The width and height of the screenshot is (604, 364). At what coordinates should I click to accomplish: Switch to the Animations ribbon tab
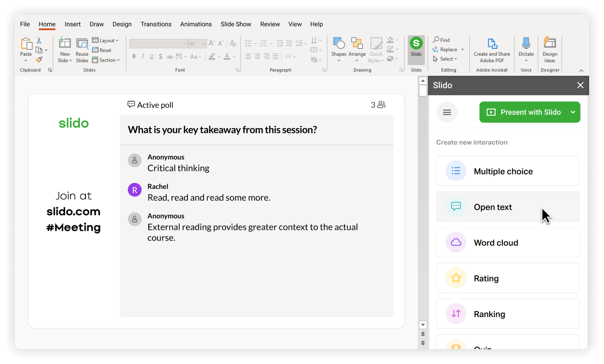pos(196,24)
